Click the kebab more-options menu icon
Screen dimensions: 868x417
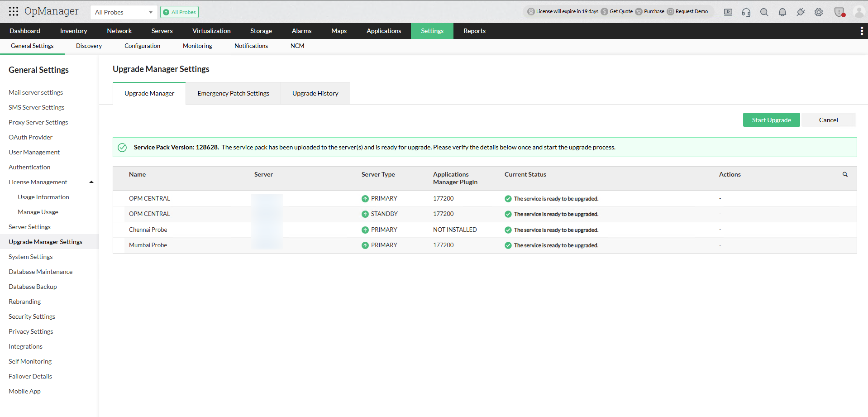(861, 31)
